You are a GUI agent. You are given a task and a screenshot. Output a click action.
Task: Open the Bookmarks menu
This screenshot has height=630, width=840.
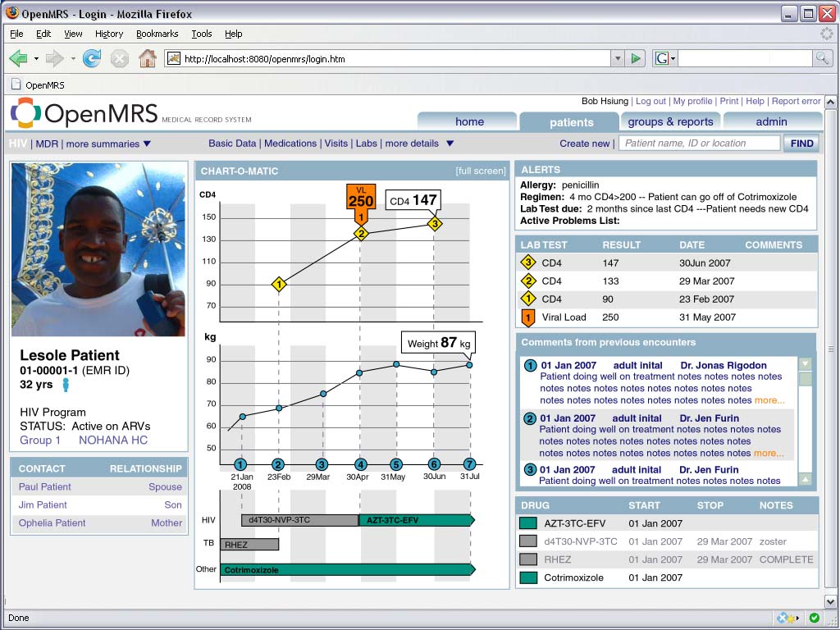point(156,34)
